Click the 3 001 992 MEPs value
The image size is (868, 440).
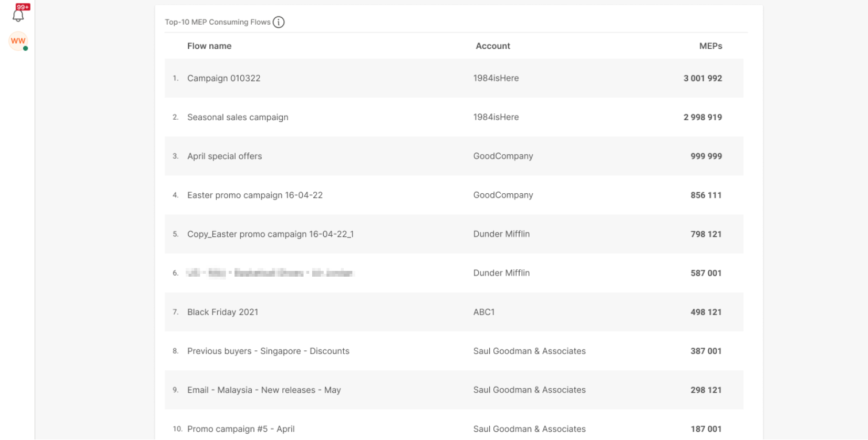pos(702,78)
